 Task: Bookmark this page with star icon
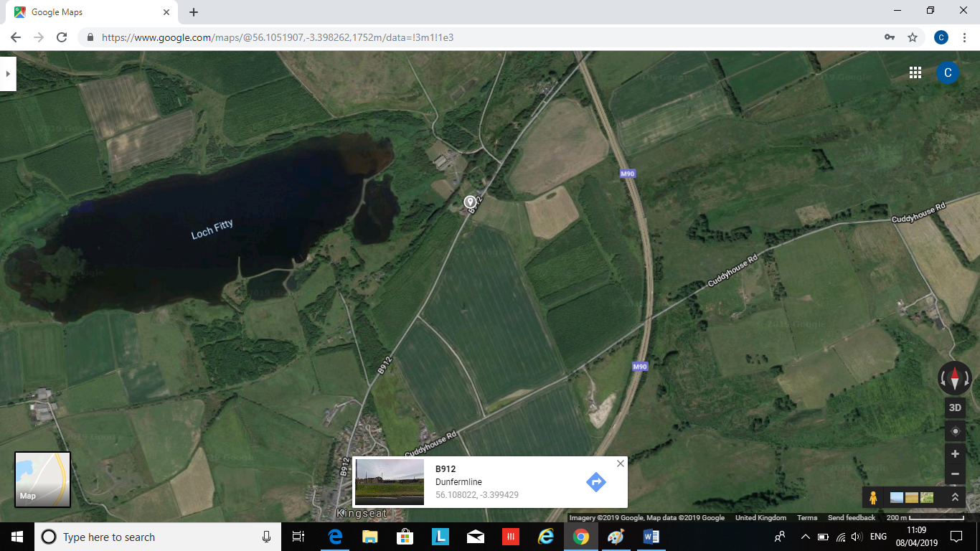tap(913, 37)
